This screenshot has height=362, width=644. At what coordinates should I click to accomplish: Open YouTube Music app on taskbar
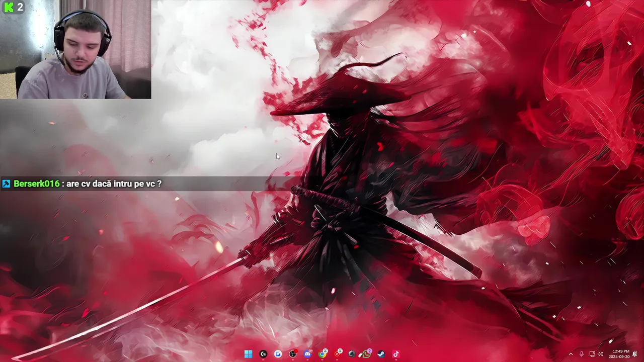[x=337, y=354]
